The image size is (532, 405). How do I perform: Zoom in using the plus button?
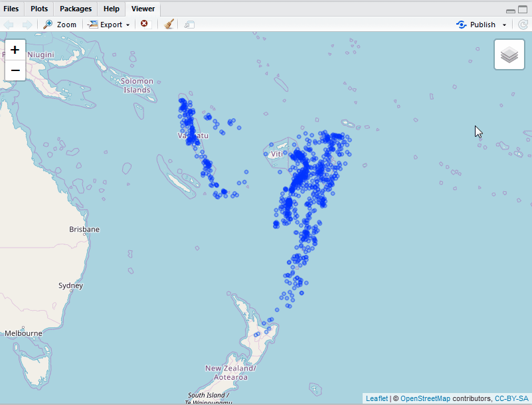(15, 49)
